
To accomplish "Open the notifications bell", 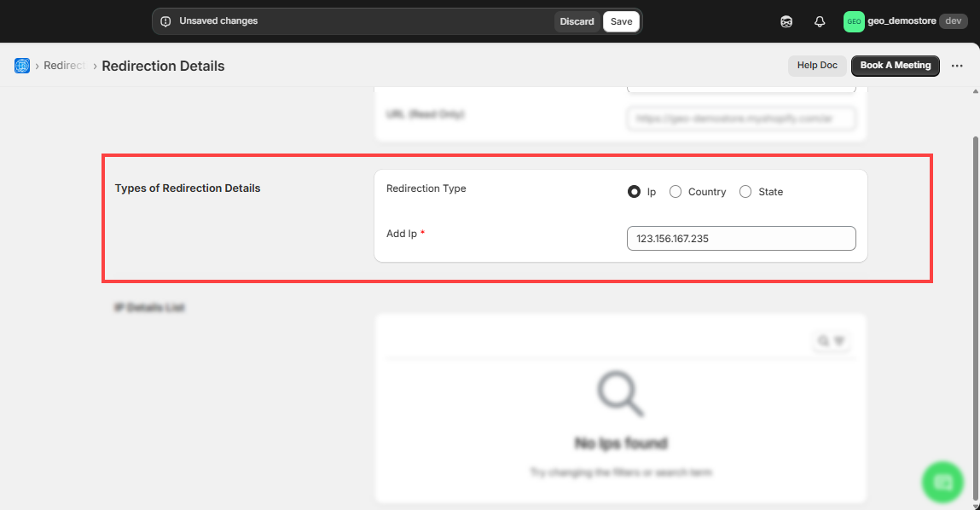I will tap(820, 22).
